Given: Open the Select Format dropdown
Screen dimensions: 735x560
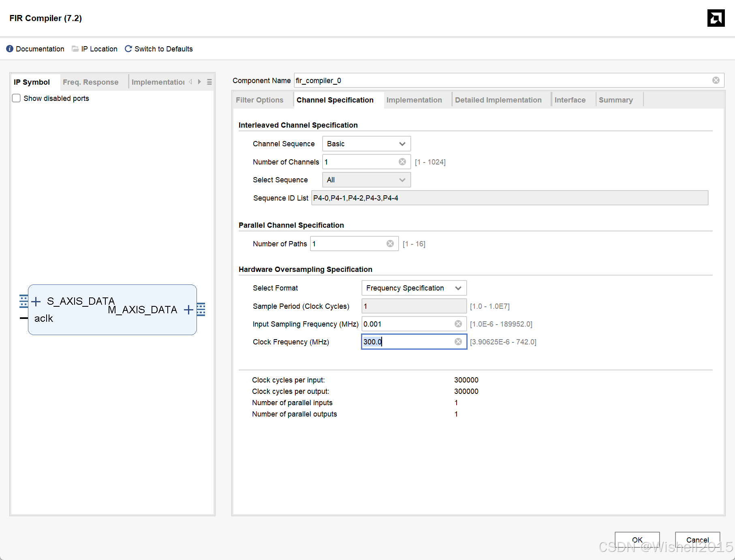Looking at the screenshot, I should coord(414,288).
